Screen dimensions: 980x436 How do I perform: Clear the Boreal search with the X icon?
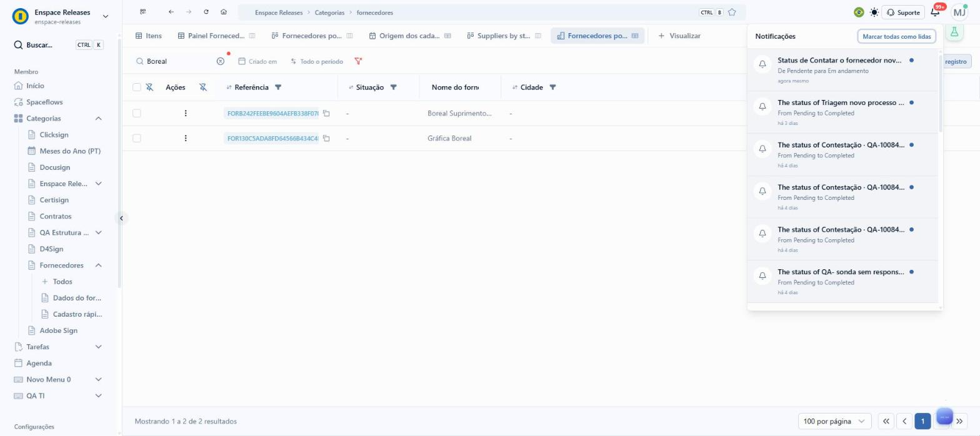click(x=220, y=61)
